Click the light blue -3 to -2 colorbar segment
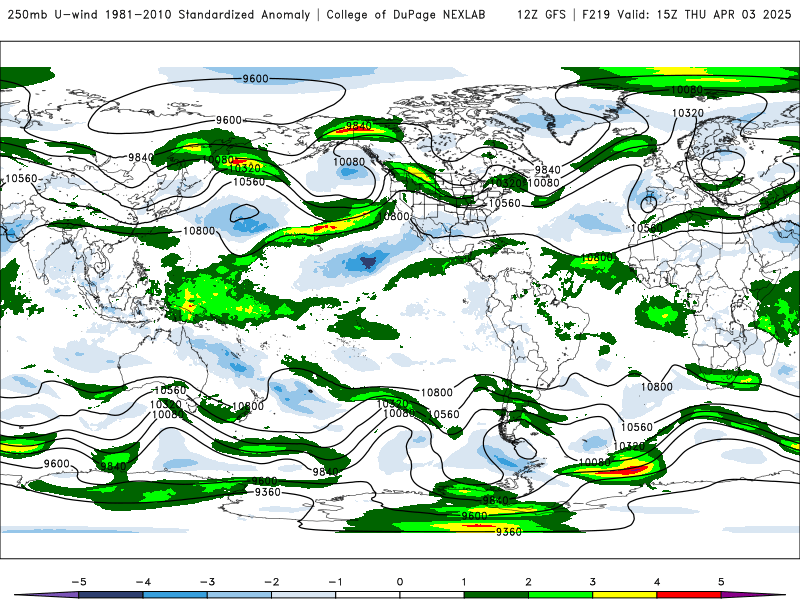 (239, 595)
